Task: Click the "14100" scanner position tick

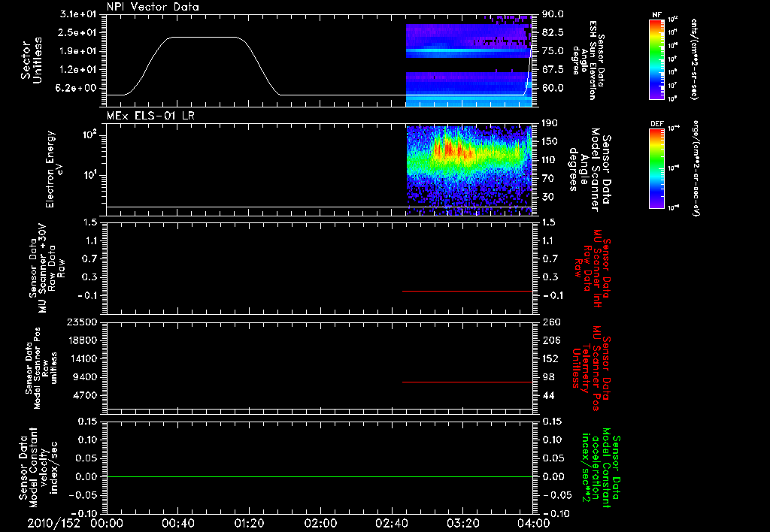Action: coord(83,358)
